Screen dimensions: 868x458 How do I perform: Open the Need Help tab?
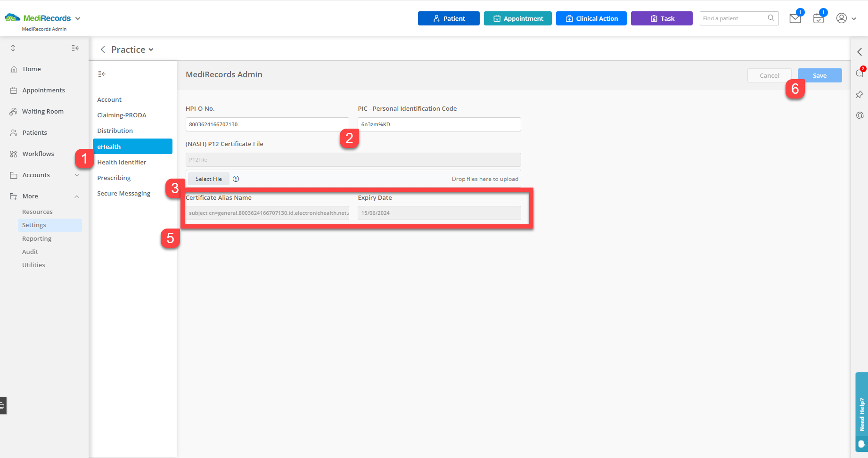[862, 412]
